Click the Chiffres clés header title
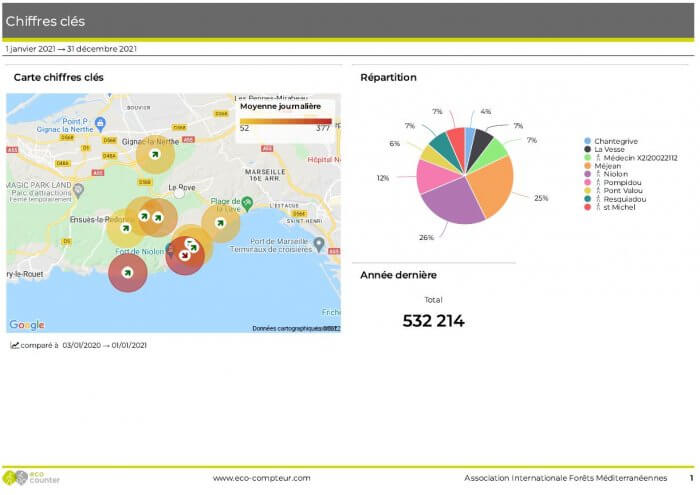The image size is (700, 495). pyautogui.click(x=45, y=21)
